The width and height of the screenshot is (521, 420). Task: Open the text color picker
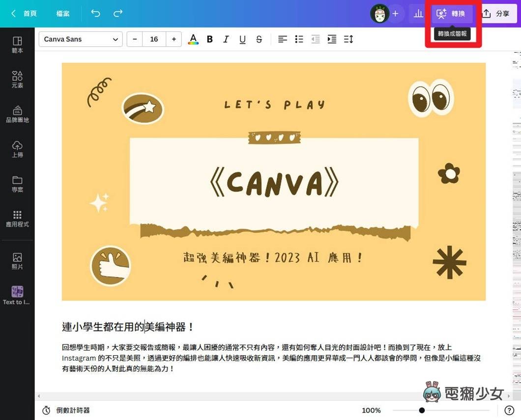coord(193,39)
